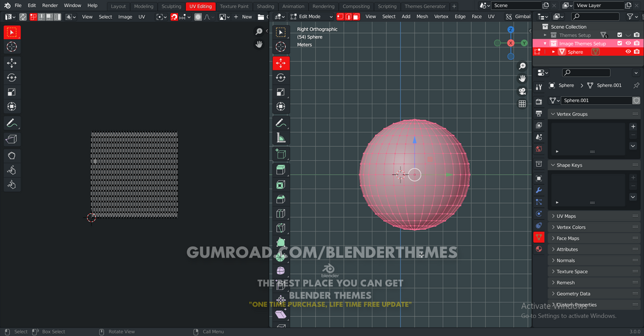Viewport: 644px width, 336px height.
Task: Open the Output properties tab
Action: 539,113
